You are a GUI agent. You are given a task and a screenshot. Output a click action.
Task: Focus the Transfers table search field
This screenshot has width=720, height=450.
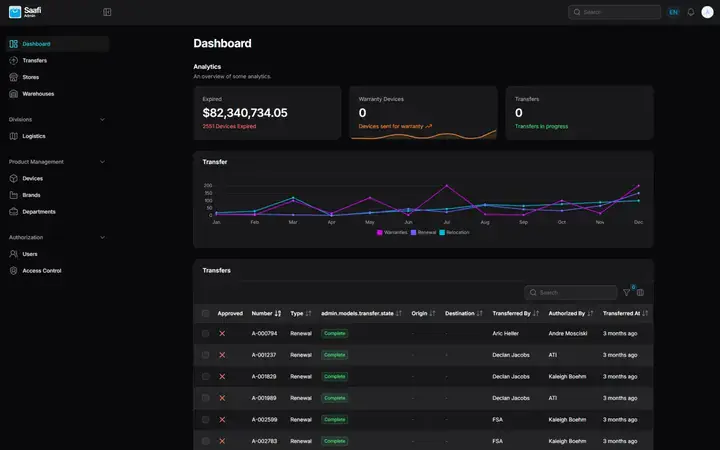(x=570, y=292)
